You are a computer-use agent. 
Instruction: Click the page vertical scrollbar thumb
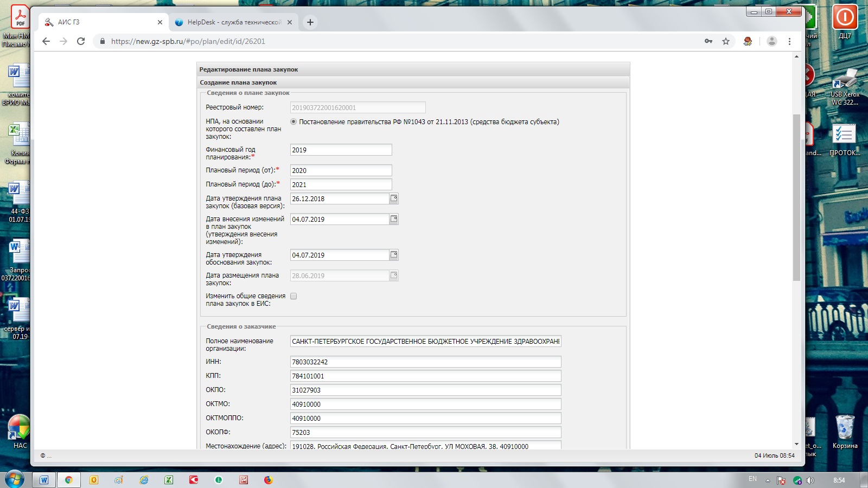point(796,197)
